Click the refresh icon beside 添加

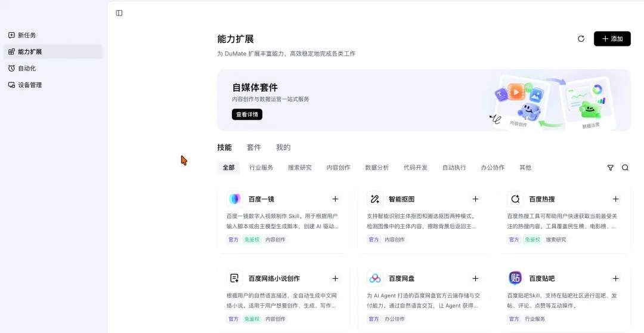point(581,39)
